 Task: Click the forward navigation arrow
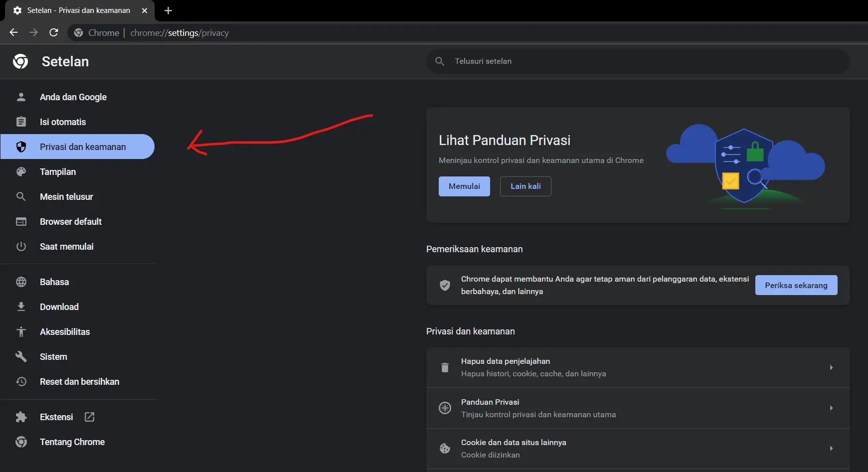(33, 32)
